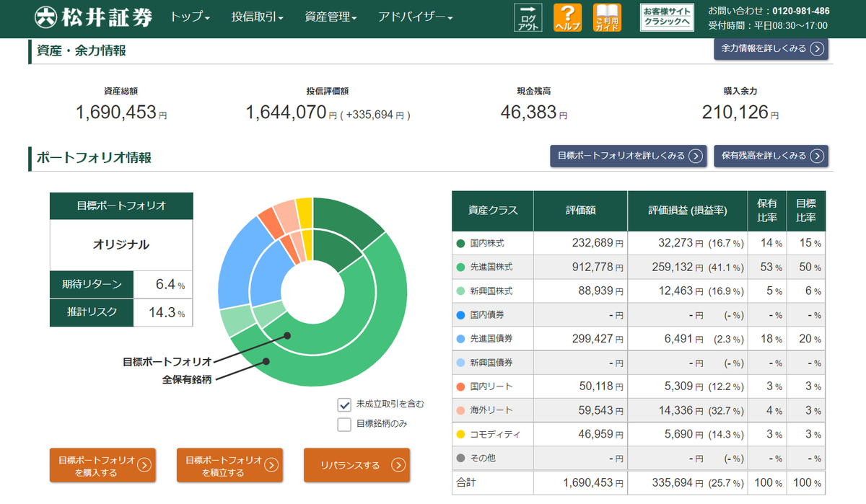Click the オリジナル portfolio name
Screen dimensions: 866x504
pyautogui.click(x=121, y=244)
